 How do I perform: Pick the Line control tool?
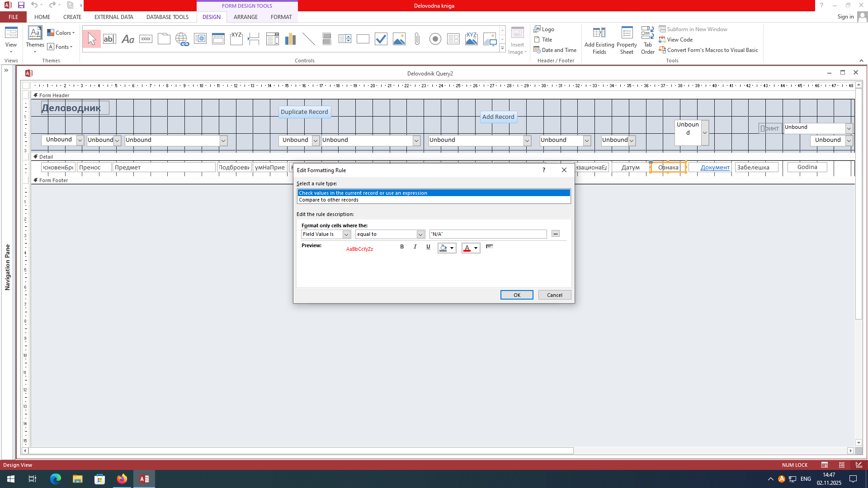tap(308, 39)
